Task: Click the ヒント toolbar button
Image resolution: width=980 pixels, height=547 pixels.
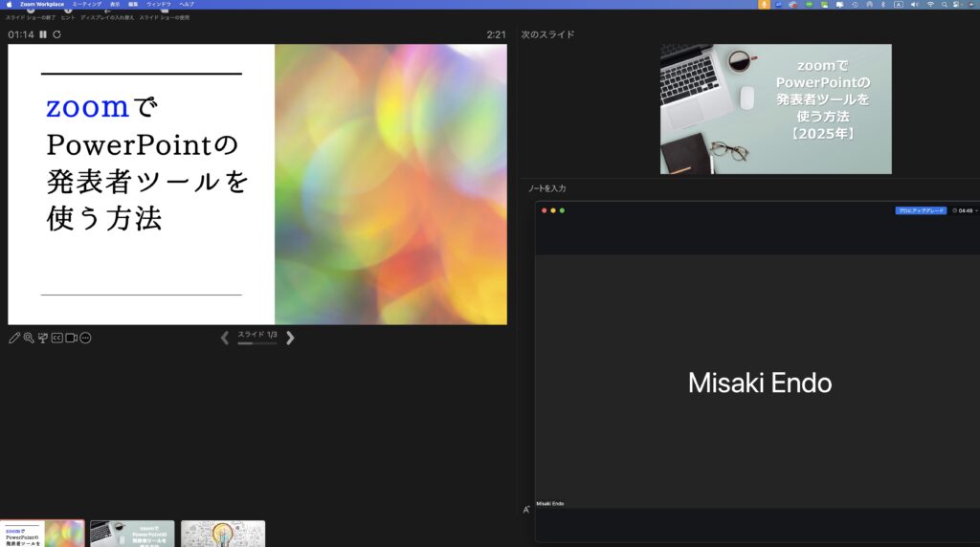Action: click(68, 14)
